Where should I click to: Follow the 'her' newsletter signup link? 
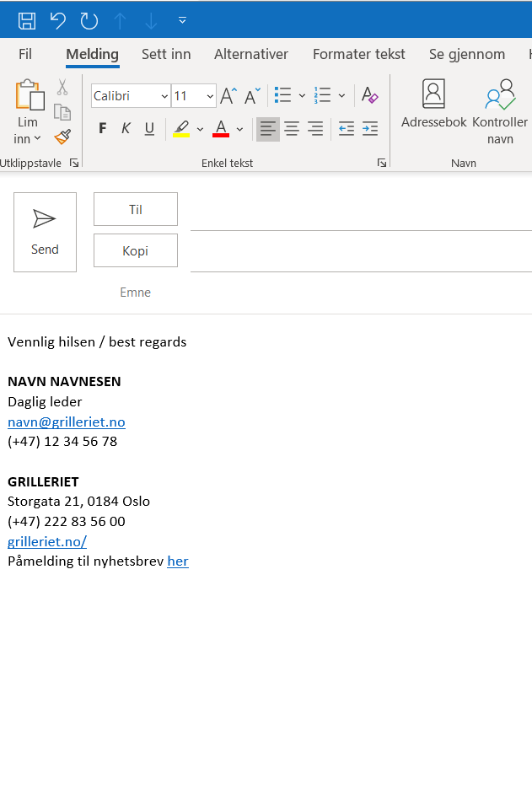(178, 561)
